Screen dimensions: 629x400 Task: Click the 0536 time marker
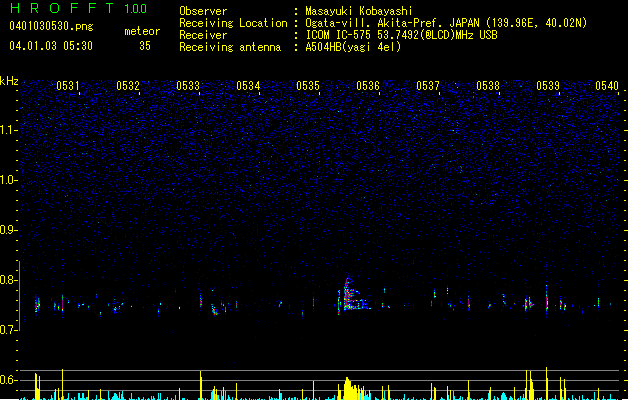coord(368,86)
